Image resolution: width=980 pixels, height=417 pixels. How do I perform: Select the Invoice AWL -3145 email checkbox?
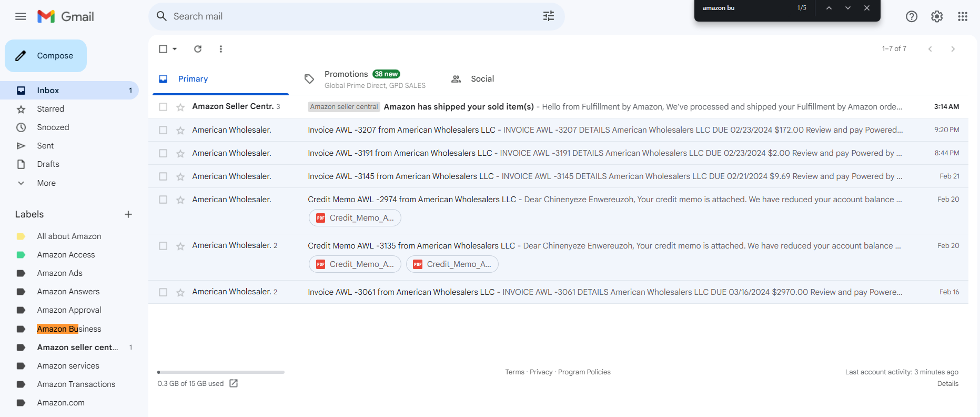pos(163,176)
